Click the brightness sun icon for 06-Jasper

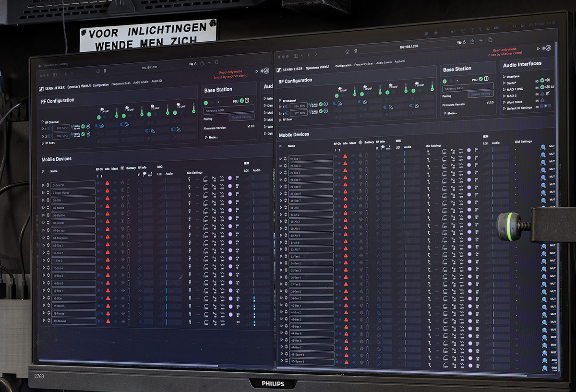(122, 223)
